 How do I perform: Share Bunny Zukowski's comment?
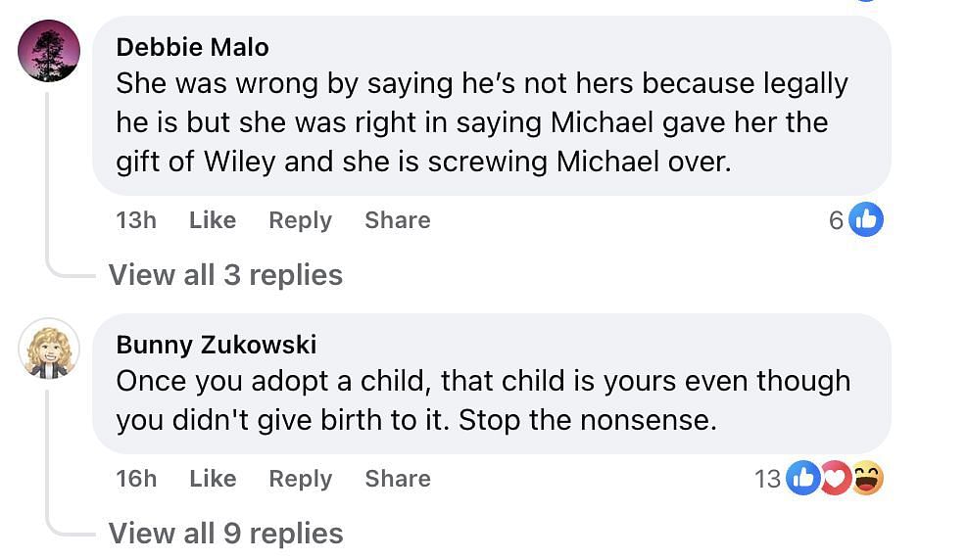tap(398, 479)
